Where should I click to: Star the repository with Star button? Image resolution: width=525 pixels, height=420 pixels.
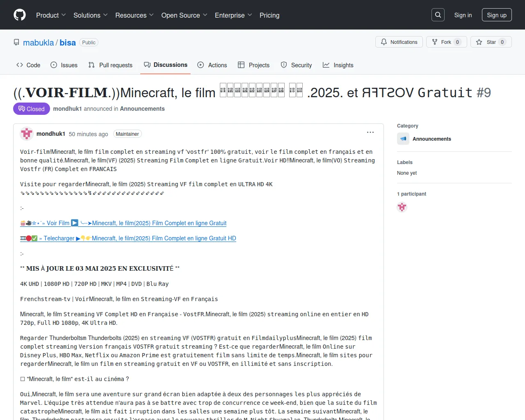coord(491,42)
